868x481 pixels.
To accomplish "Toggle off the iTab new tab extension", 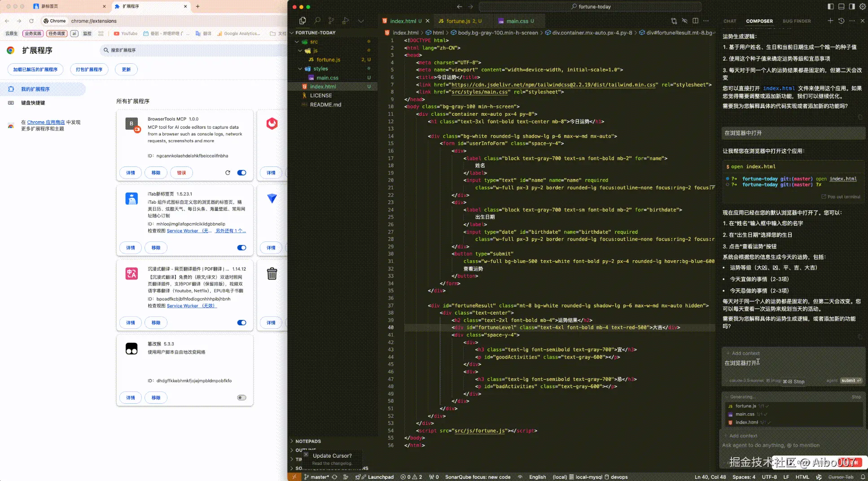I will coord(241,248).
